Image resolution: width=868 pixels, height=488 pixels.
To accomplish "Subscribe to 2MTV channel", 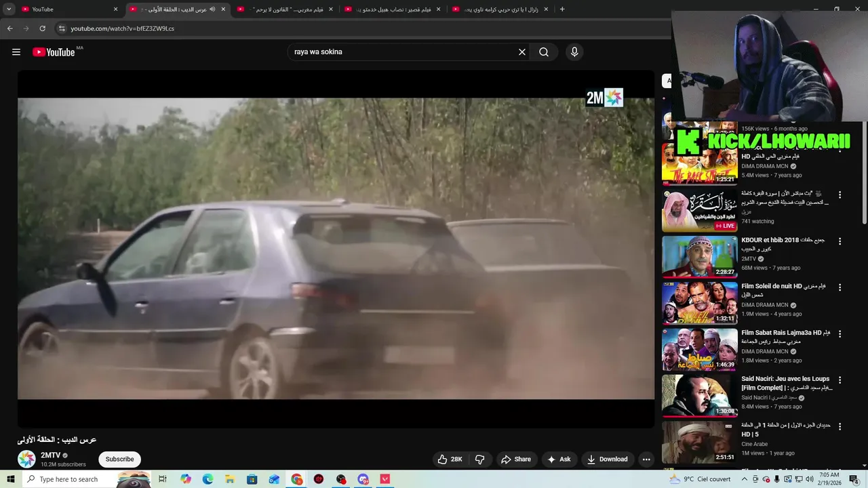I will pos(119,460).
